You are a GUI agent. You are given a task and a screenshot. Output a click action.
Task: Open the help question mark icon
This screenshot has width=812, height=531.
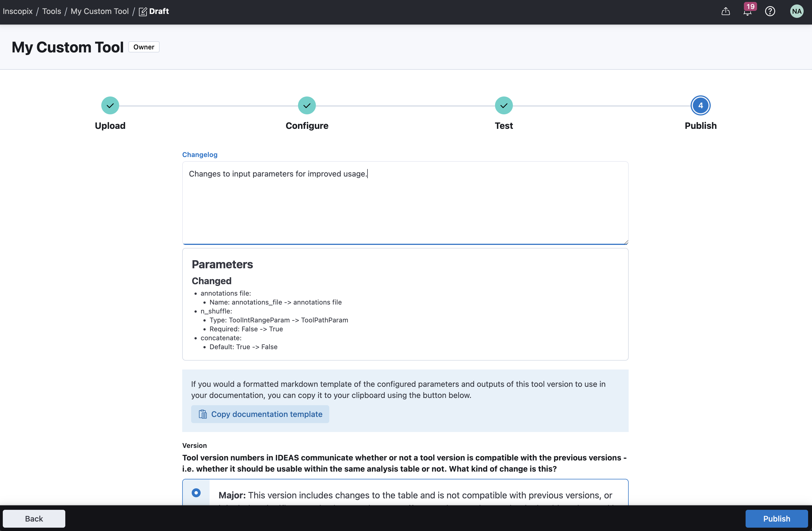pos(770,11)
